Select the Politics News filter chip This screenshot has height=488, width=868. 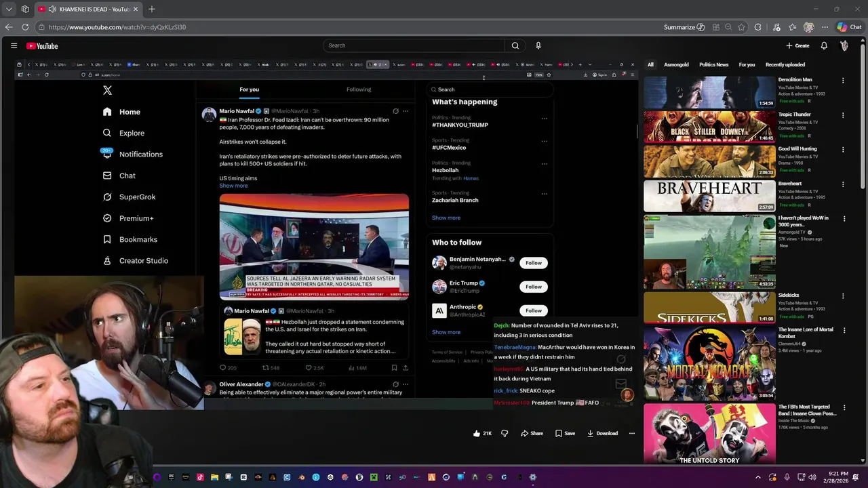coord(713,64)
